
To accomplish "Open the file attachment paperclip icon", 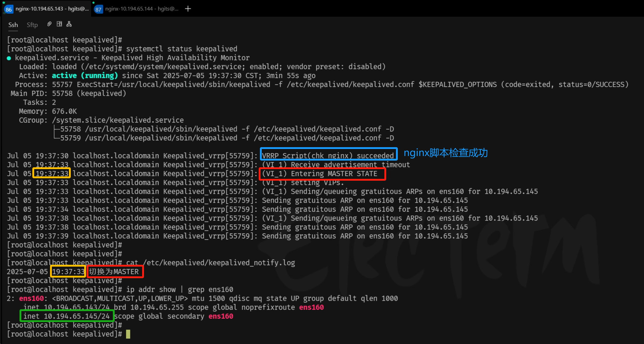I will pos(49,24).
